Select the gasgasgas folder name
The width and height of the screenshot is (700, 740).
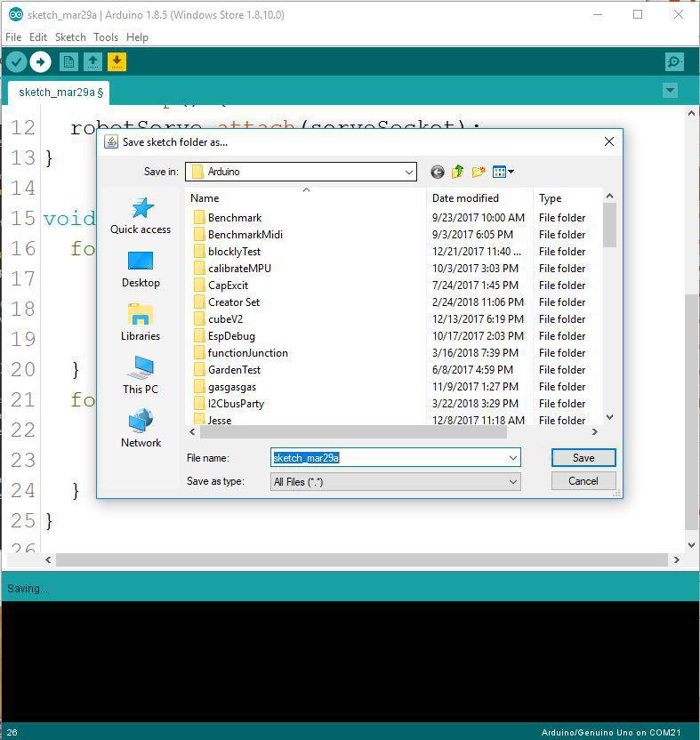pos(232,387)
